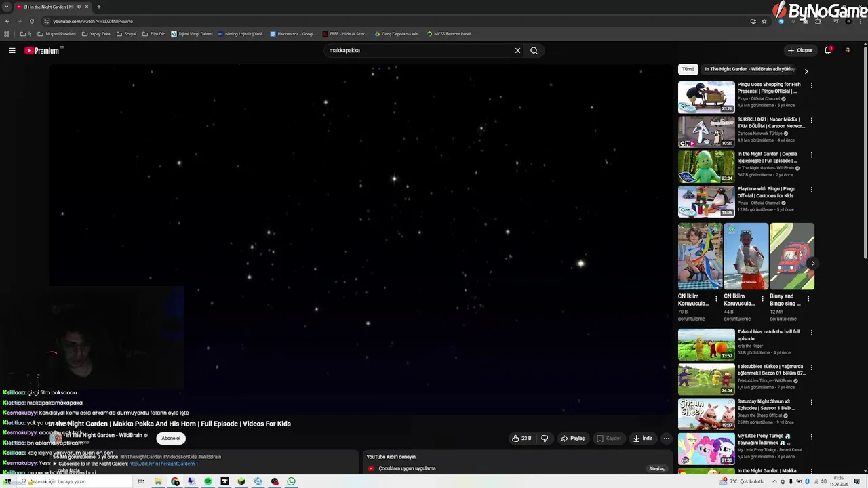This screenshot has width=868, height=488.
Task: Open the tab search dropdown arrow
Action: tap(6, 7)
